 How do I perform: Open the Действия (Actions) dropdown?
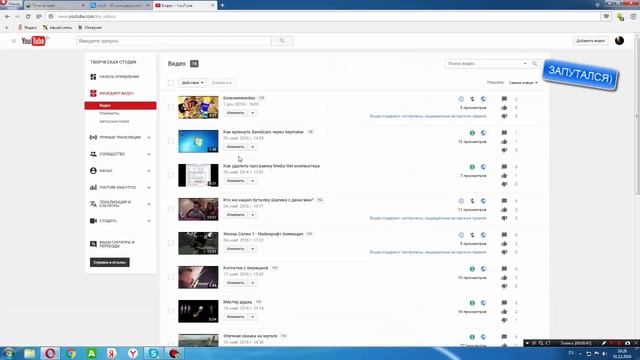tap(192, 83)
